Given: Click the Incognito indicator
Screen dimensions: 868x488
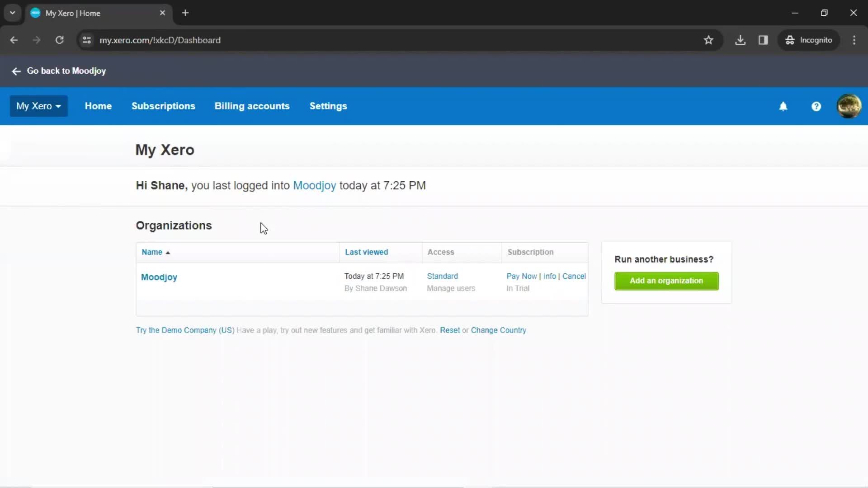Looking at the screenshot, I should pos(808,40).
